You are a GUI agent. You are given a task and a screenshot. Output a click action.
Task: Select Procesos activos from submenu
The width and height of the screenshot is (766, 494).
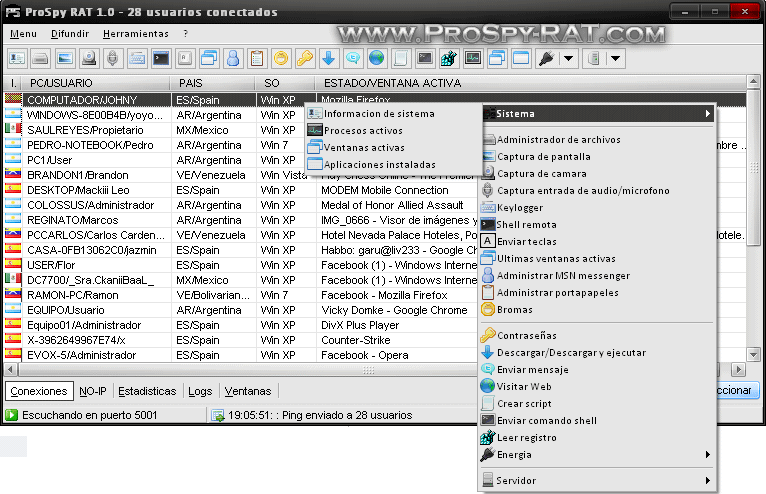point(393,131)
